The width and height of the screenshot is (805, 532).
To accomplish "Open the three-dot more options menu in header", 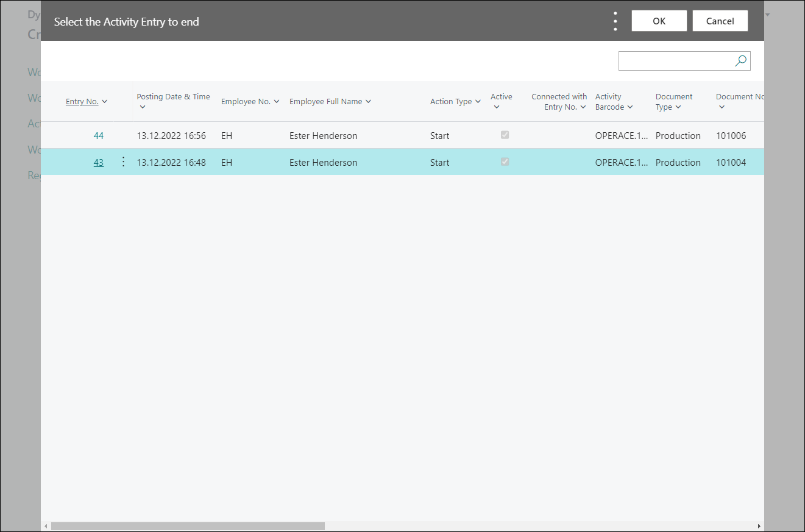I will point(615,21).
